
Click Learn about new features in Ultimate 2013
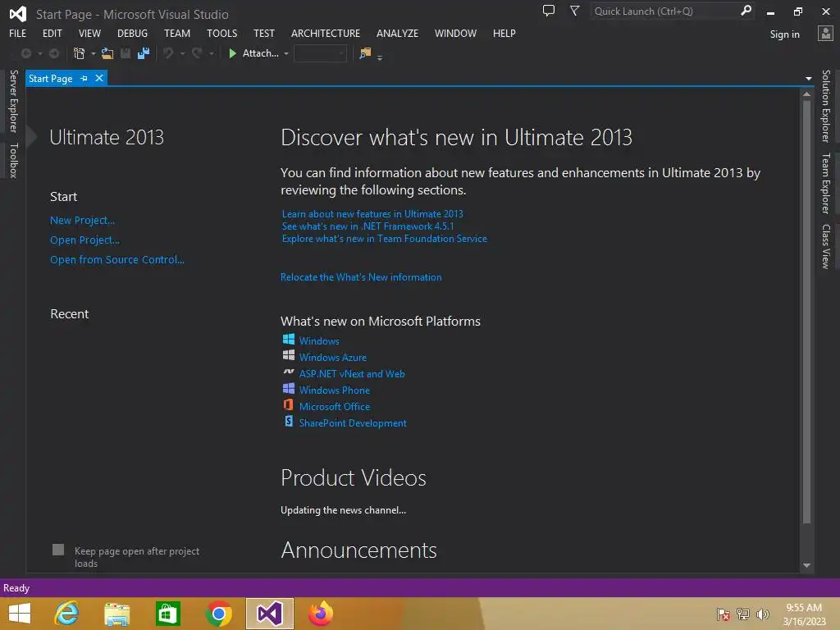(372, 214)
